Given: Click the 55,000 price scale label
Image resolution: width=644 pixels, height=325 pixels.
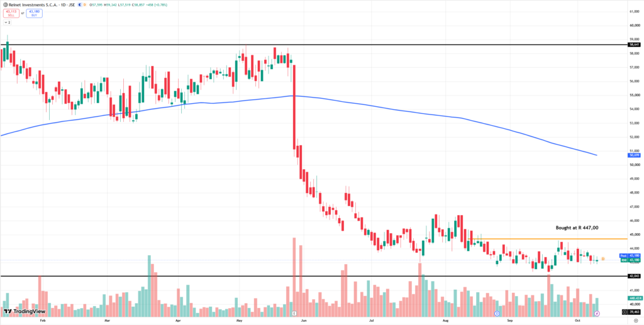Looking at the screenshot, I should (x=635, y=95).
